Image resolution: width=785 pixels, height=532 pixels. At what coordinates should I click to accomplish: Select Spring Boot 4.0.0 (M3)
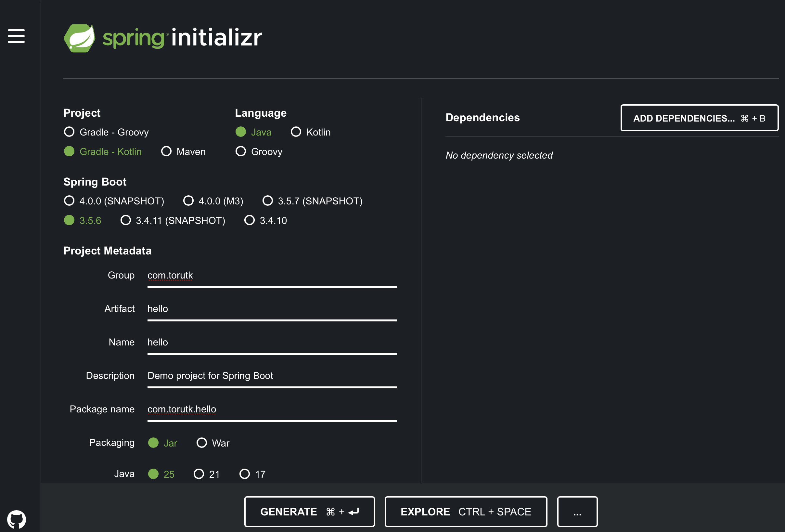point(188,201)
